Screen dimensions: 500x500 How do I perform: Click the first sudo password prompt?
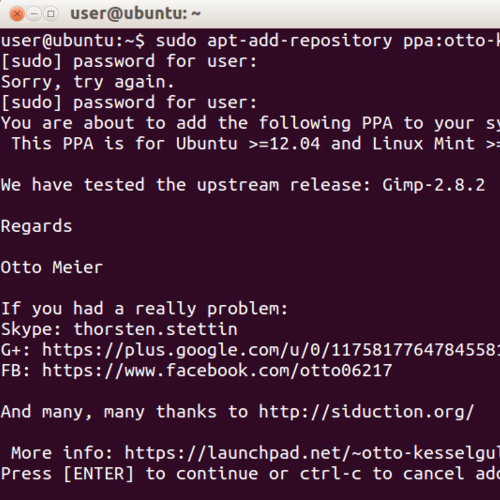tap(129, 62)
